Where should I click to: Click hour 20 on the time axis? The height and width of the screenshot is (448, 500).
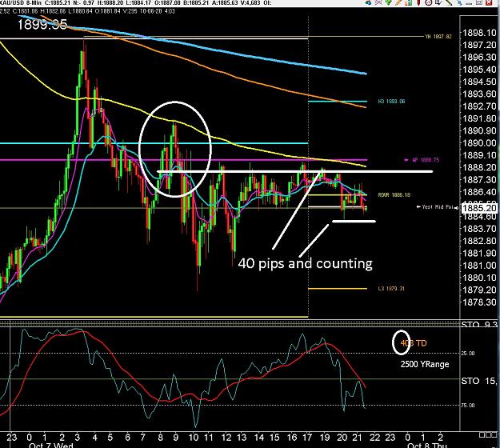(342, 437)
